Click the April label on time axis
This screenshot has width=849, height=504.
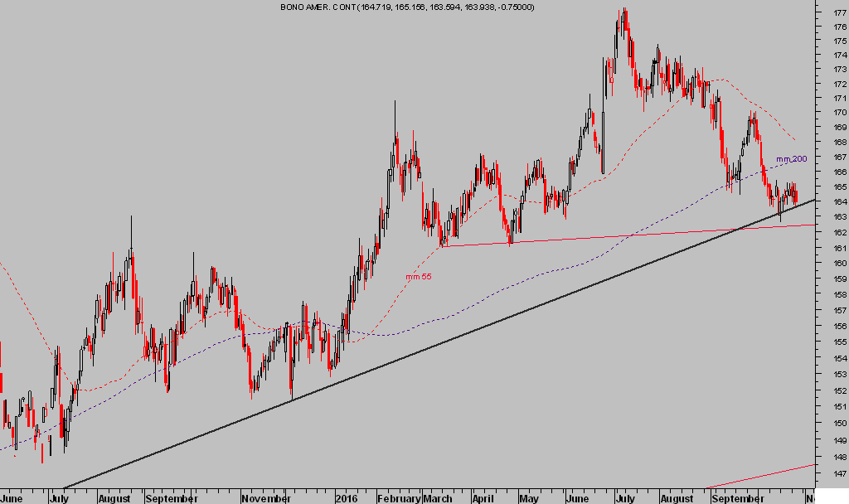click(483, 500)
